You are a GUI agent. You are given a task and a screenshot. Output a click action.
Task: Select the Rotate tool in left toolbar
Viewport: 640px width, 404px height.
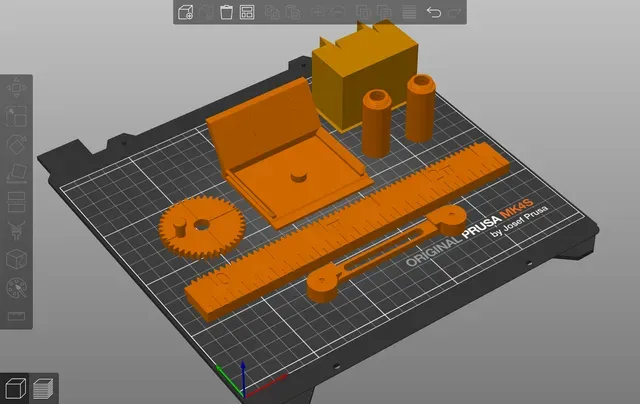point(16,145)
